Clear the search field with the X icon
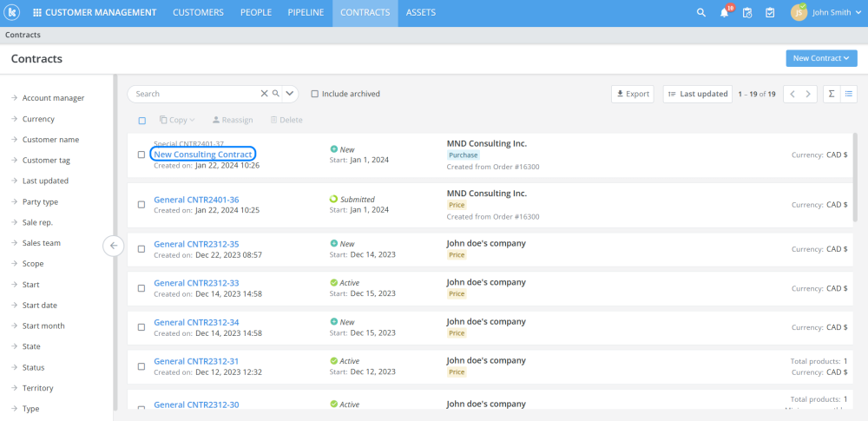This screenshot has width=868, height=421. [x=264, y=94]
